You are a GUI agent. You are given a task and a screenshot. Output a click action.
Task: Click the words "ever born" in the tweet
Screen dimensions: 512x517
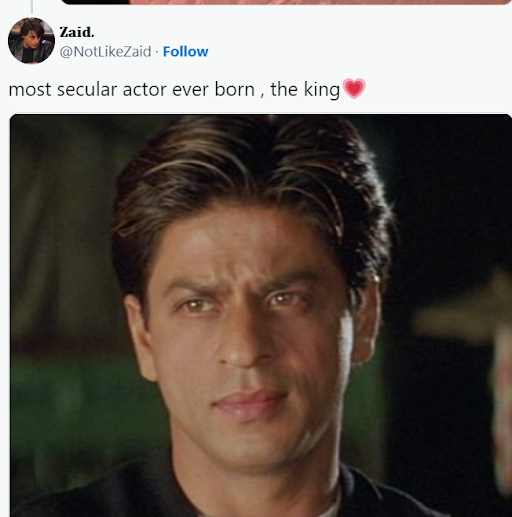pyautogui.click(x=213, y=90)
